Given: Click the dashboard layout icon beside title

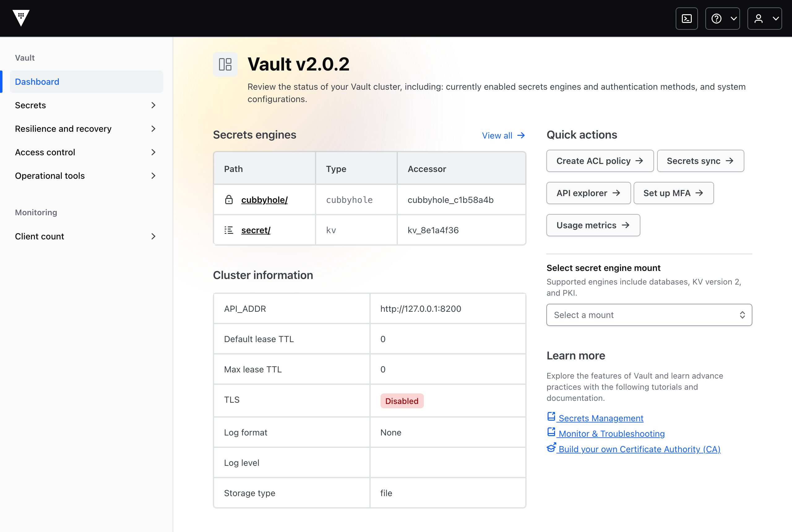Looking at the screenshot, I should point(225,64).
